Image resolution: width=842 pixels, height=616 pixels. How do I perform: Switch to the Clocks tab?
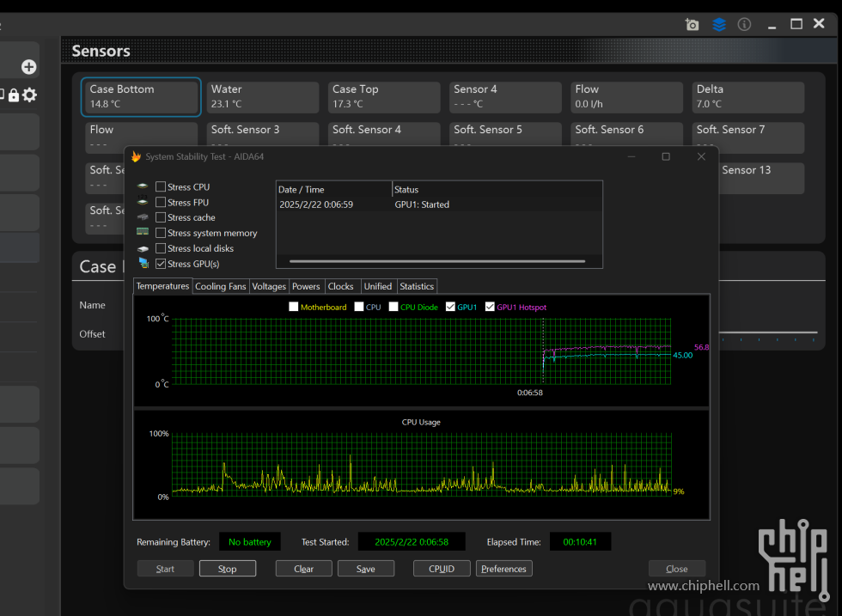pos(341,286)
